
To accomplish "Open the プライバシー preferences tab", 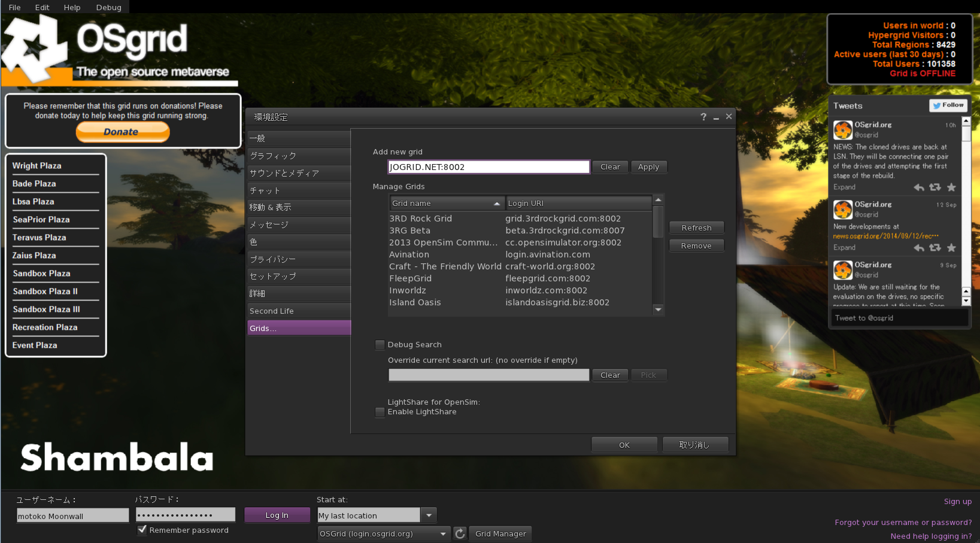I will tap(299, 259).
